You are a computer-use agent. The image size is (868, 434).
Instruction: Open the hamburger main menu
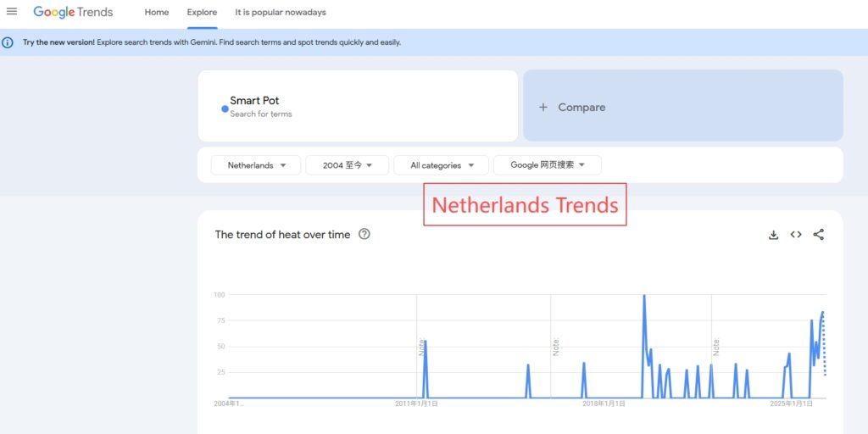(x=12, y=12)
